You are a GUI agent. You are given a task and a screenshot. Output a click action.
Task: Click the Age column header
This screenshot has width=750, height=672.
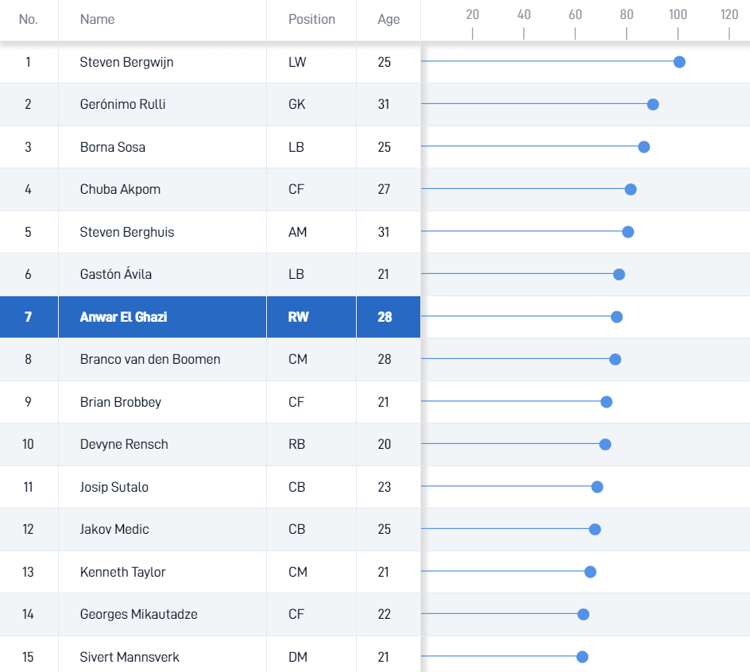[389, 19]
